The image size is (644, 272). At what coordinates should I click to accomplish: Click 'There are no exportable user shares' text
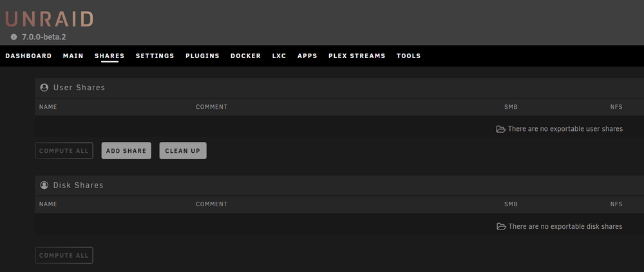pos(565,129)
